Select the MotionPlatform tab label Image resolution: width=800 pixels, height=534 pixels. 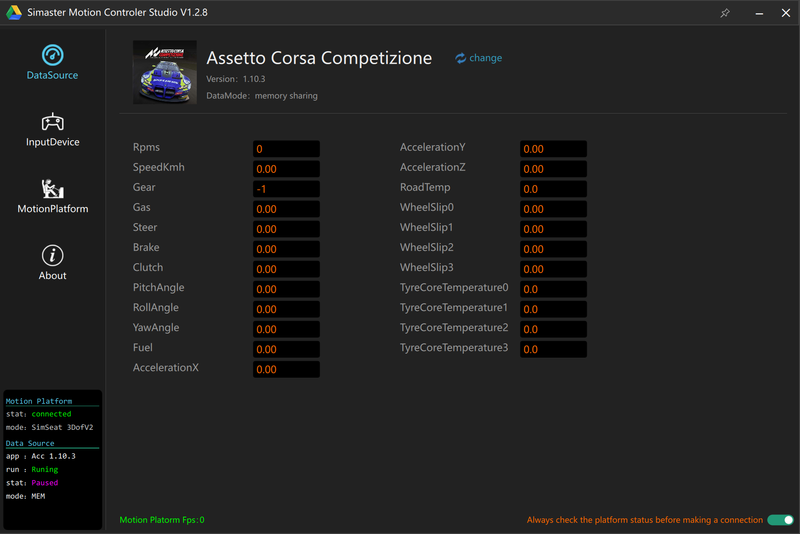(x=53, y=209)
